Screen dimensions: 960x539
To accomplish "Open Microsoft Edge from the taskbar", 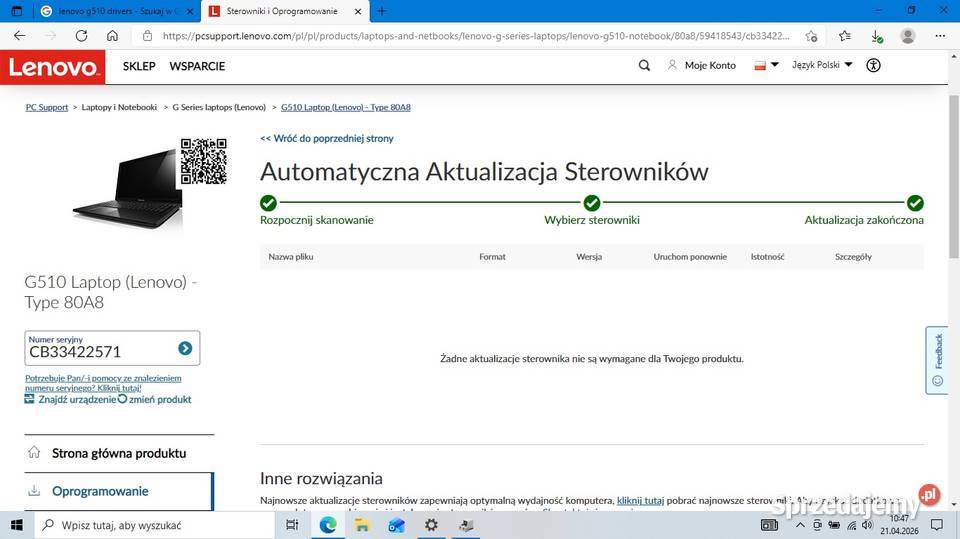I will (328, 525).
